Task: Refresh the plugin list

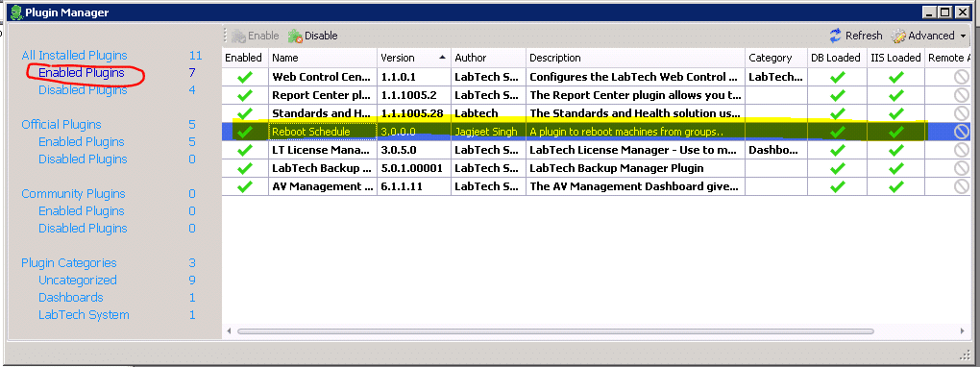Action: click(856, 36)
